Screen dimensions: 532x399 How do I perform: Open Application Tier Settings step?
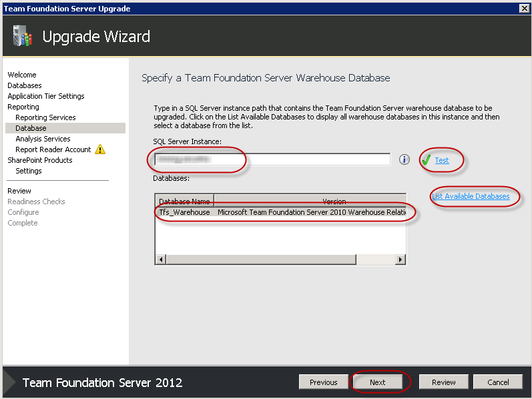pyautogui.click(x=46, y=96)
